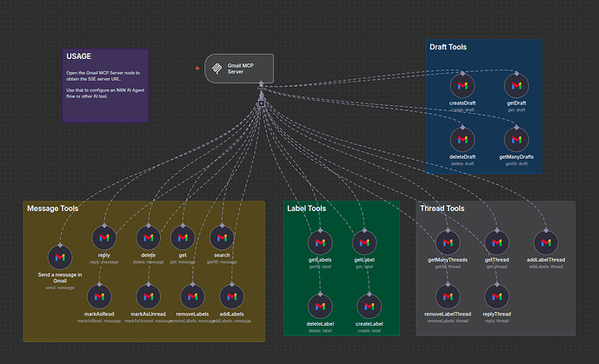Screen dimensions: 599x364
Task: Open the removeLabelThread node icon
Action: tap(448, 296)
